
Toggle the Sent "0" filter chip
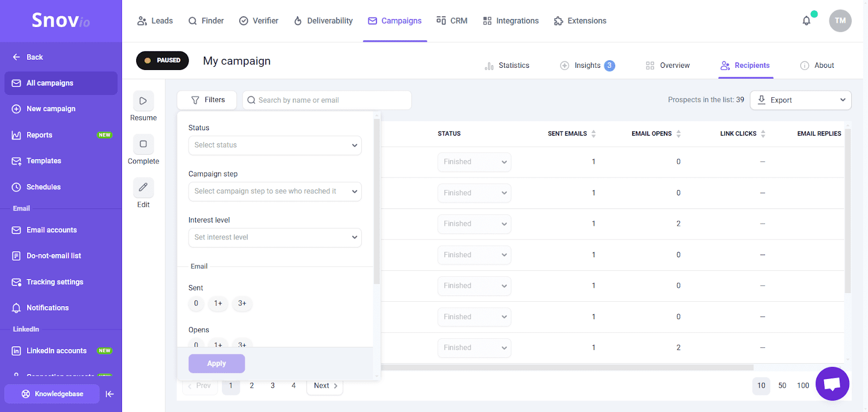click(196, 303)
